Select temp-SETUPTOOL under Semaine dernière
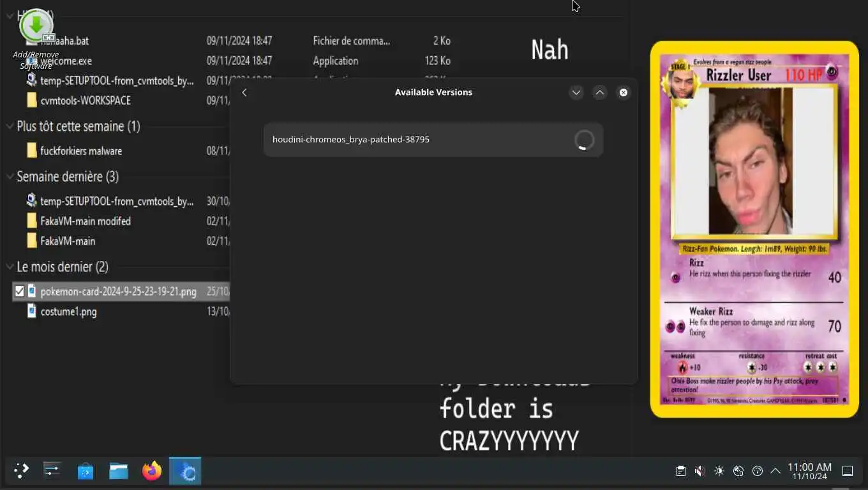The height and width of the screenshot is (490, 868). [117, 202]
